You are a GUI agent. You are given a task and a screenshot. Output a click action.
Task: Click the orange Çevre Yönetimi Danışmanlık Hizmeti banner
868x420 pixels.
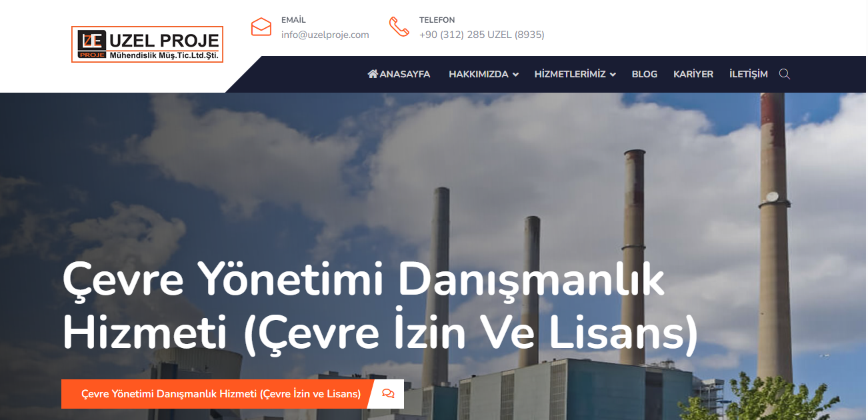pos(220,393)
